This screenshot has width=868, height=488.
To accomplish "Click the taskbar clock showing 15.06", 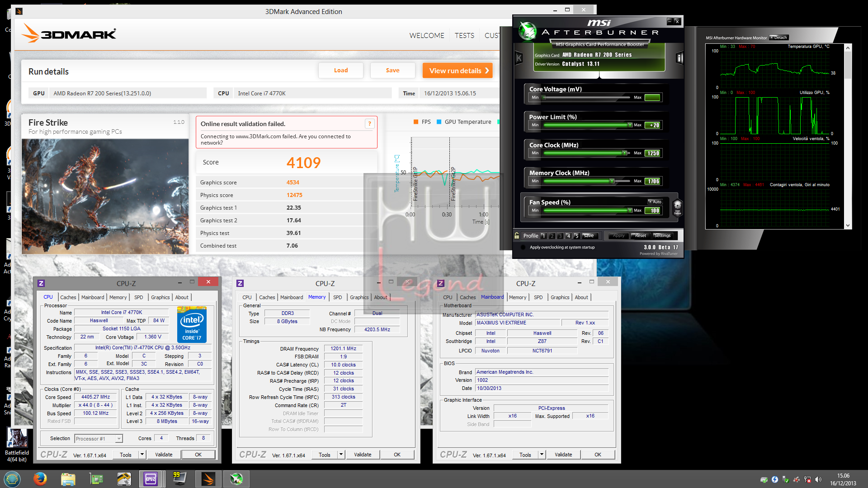I will click(843, 479).
